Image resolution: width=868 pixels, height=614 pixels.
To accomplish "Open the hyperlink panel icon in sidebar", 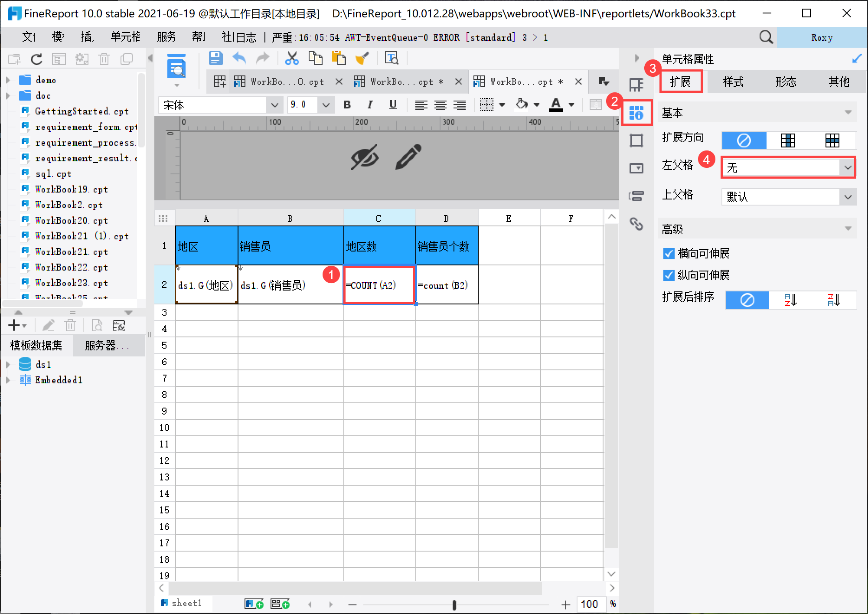I will (x=636, y=224).
